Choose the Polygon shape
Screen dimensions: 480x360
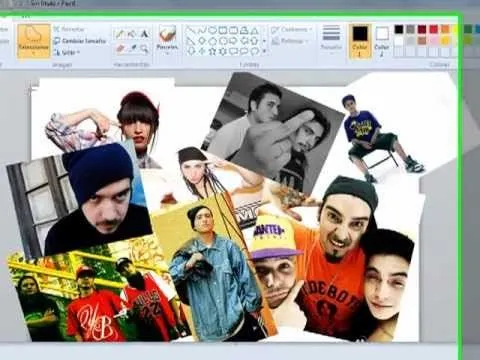[244, 31]
